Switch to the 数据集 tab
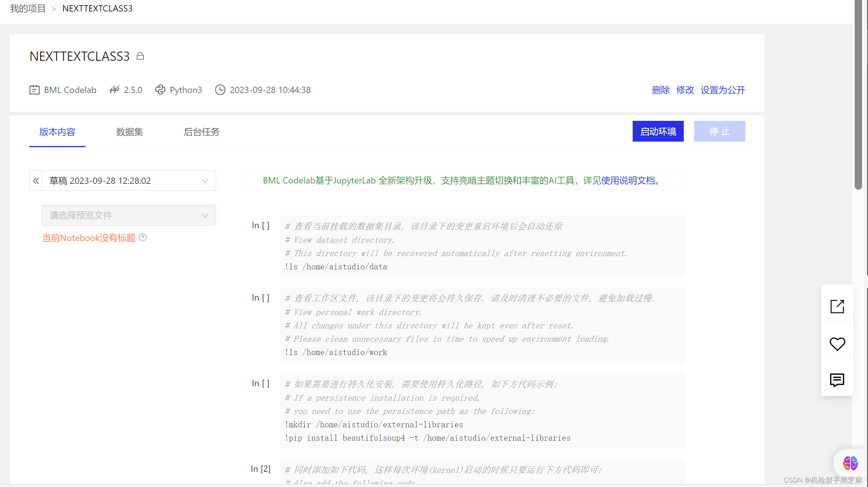Viewport: 868px width, 487px height. pyautogui.click(x=129, y=132)
